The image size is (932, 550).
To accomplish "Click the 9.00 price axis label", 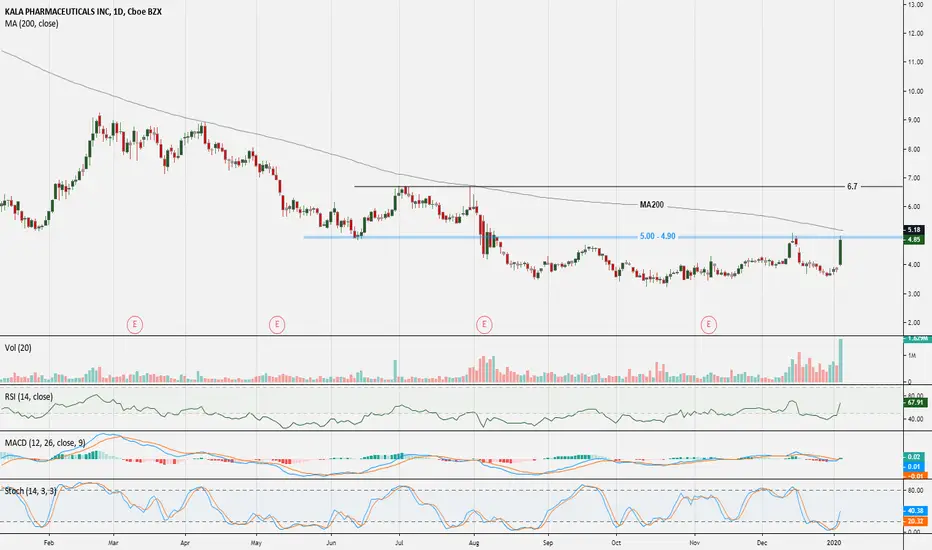I will click(x=915, y=120).
